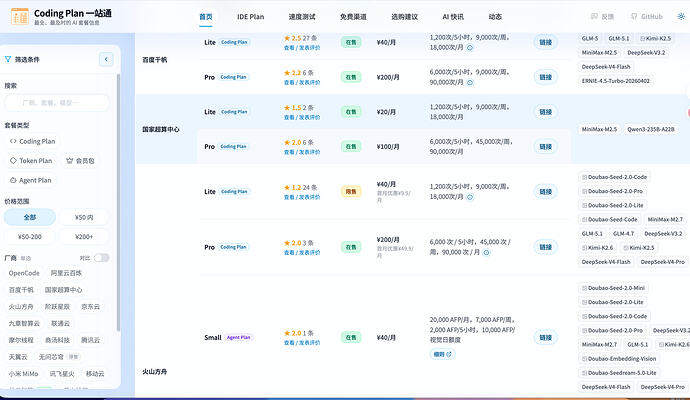Viewport: 690px width, 400px height.
Task: Open the 选购建议 tab
Action: 404,17
